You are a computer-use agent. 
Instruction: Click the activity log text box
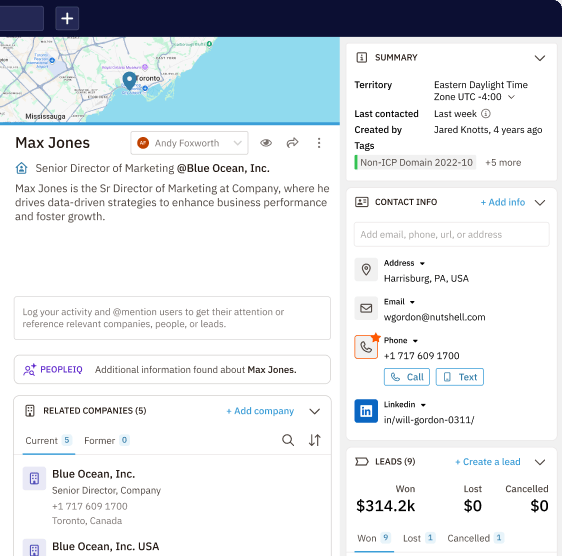(x=172, y=318)
